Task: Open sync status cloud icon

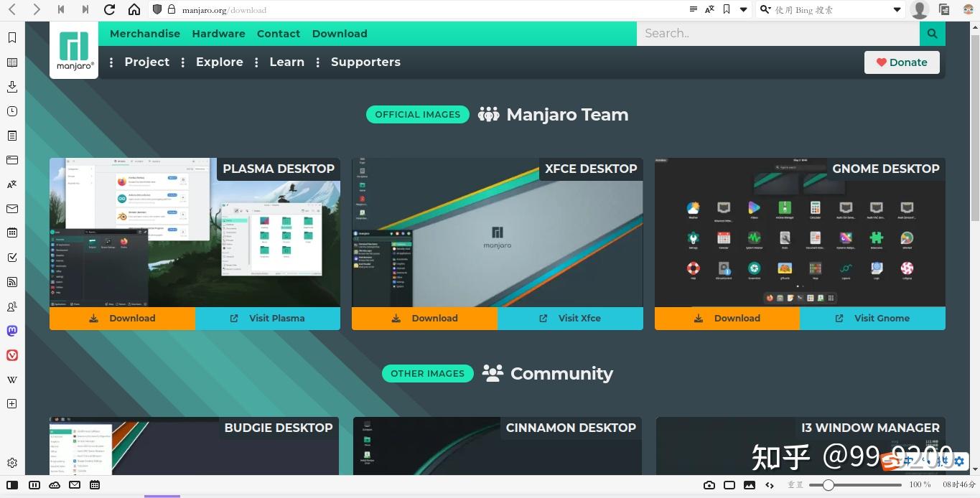Action: [55, 485]
